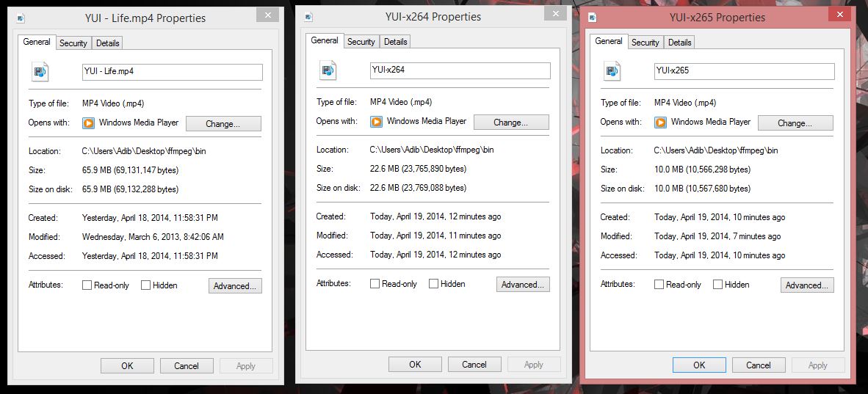Cancel the YUI - Life.mp4 Properties dialog
The image size is (868, 394).
(x=187, y=366)
